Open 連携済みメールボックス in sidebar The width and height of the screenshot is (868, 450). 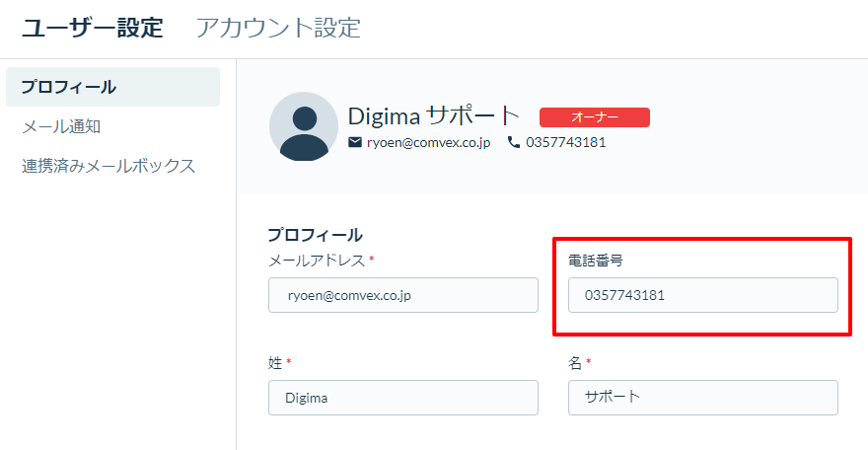108,166
